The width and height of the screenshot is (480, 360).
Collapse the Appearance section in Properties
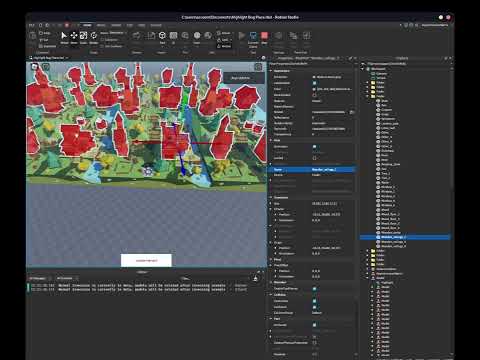[x=271, y=71]
